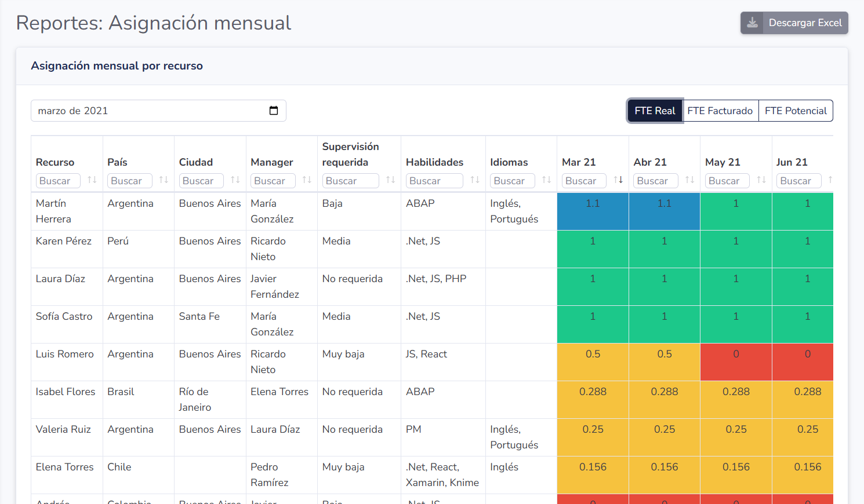
Task: Sort the País column ascending
Action: point(163,180)
